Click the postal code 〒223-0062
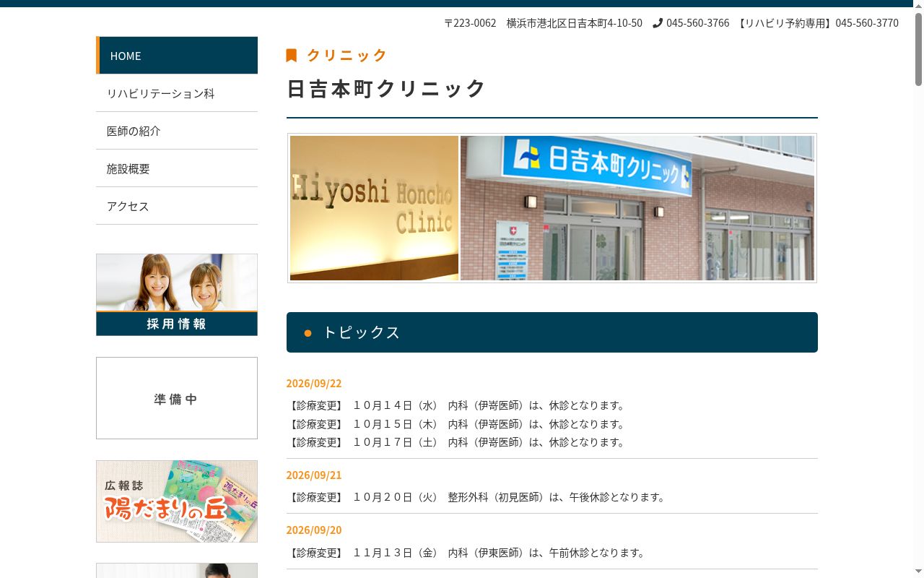 pos(470,23)
